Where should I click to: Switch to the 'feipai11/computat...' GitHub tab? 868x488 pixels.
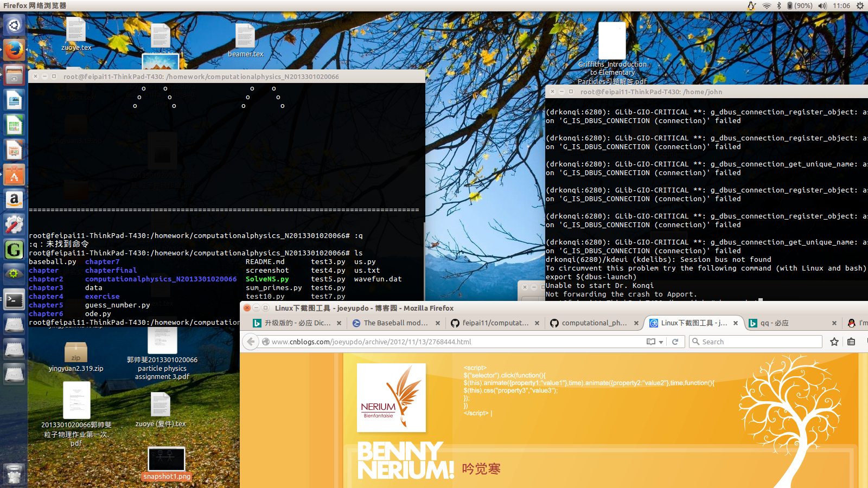click(x=495, y=323)
